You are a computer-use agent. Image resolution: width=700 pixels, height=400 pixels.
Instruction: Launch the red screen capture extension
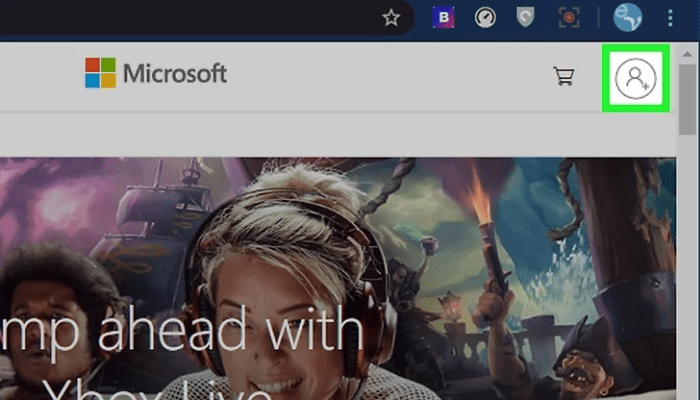[x=569, y=17]
